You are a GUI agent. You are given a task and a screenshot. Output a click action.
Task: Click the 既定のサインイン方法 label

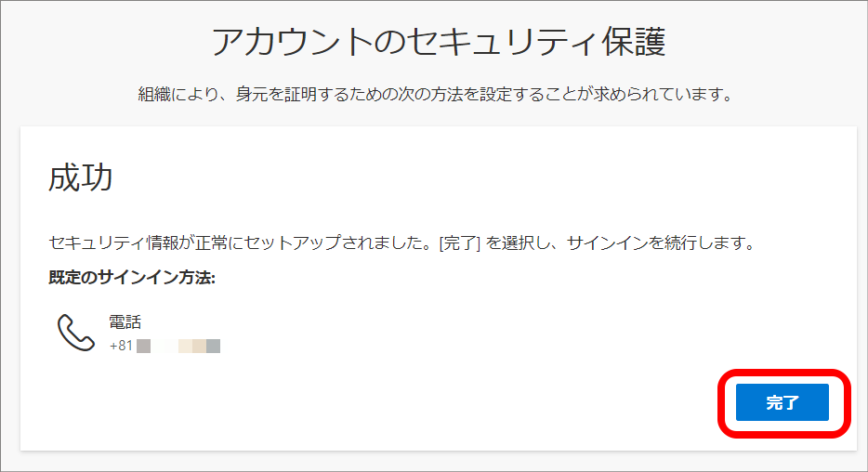tap(132, 277)
